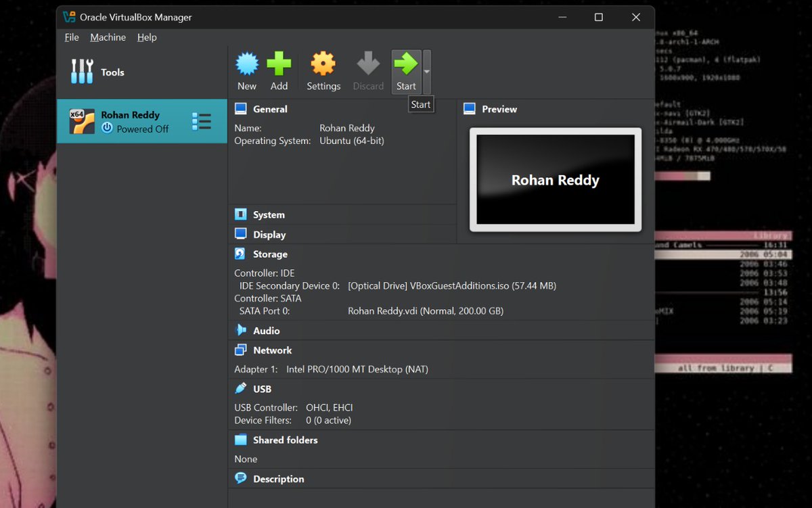Click the General monitor icon

[x=241, y=108]
